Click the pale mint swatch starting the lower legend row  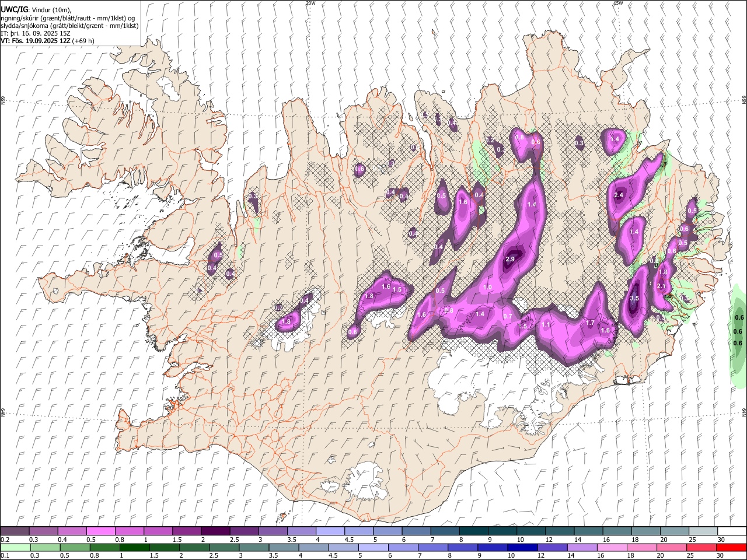(16, 547)
